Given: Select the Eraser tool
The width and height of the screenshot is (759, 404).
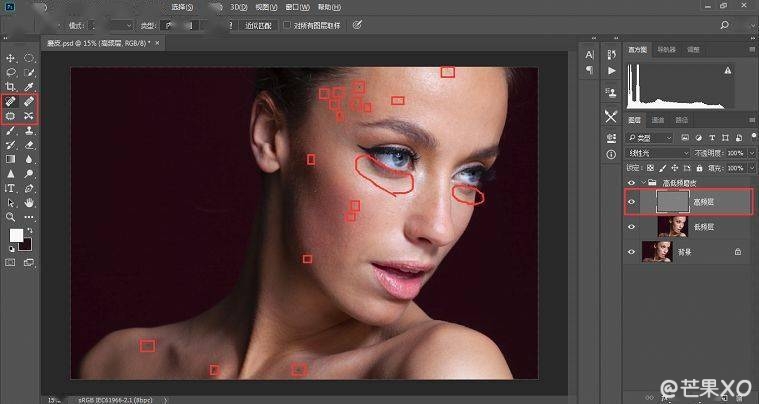Looking at the screenshot, I should coord(29,145).
